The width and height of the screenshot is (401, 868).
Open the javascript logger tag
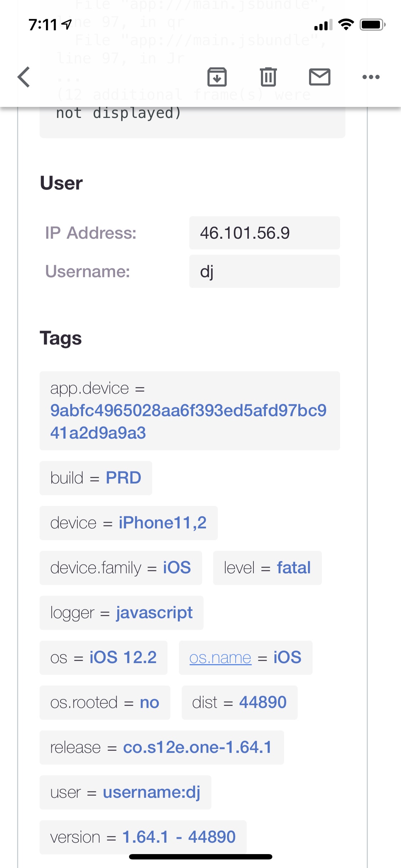point(154,613)
